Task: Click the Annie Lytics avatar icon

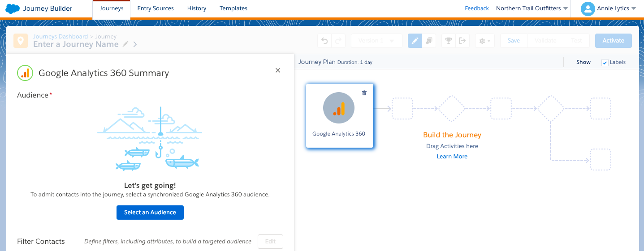Action: 588,9
